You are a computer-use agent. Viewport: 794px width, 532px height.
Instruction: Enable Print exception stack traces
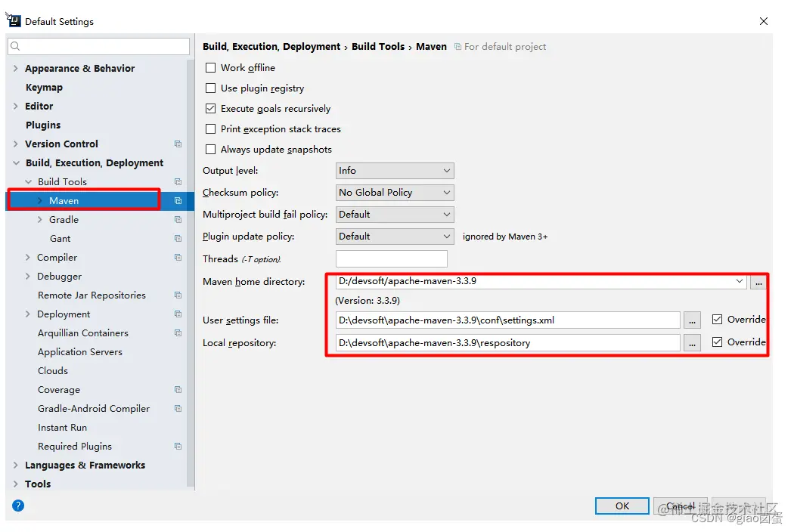click(211, 129)
